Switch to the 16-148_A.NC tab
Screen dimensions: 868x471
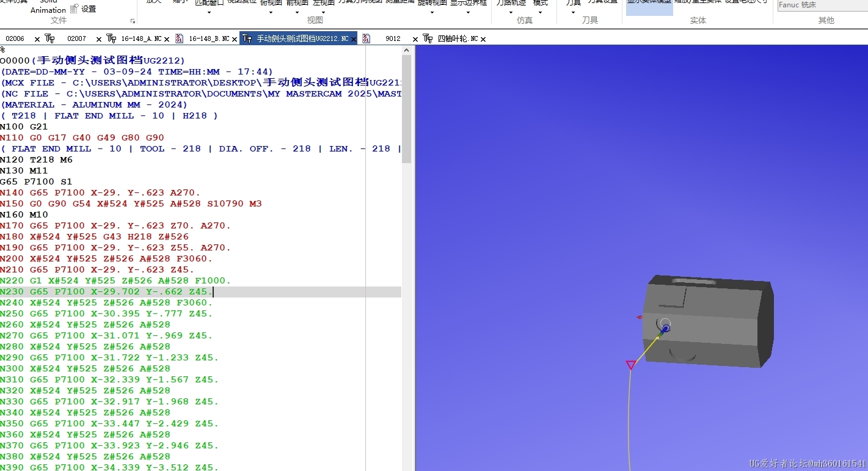pos(141,38)
